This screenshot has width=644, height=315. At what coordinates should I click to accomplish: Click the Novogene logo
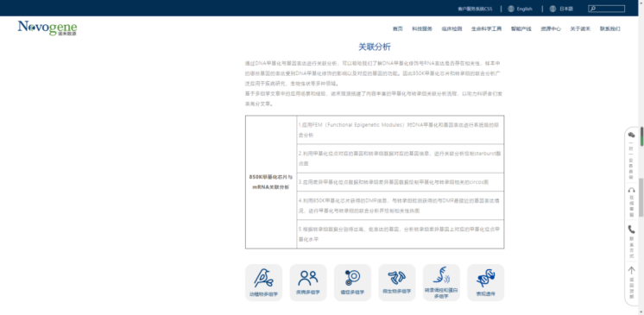[x=47, y=28]
